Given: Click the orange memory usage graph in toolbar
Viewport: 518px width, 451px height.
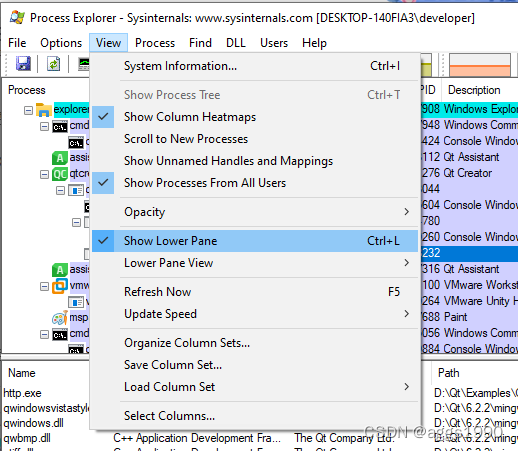Looking at the screenshot, I should click(480, 65).
